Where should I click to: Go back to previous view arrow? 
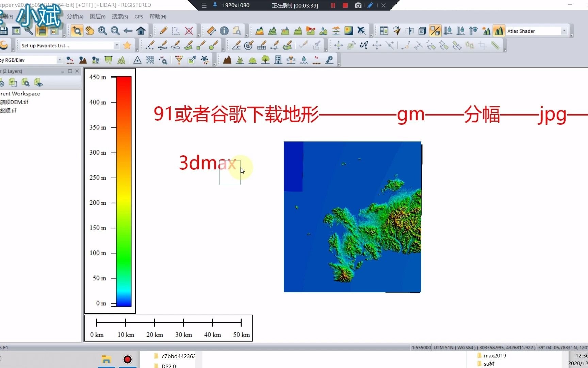pyautogui.click(x=128, y=31)
